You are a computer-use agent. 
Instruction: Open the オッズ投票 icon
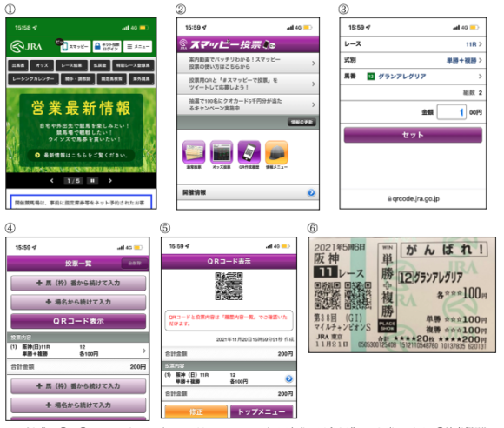coord(222,152)
